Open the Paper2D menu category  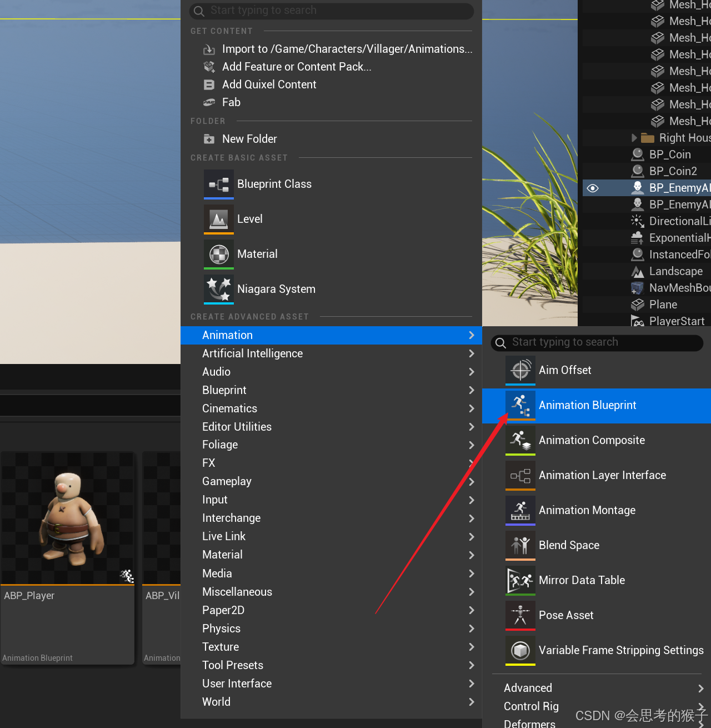(x=331, y=610)
